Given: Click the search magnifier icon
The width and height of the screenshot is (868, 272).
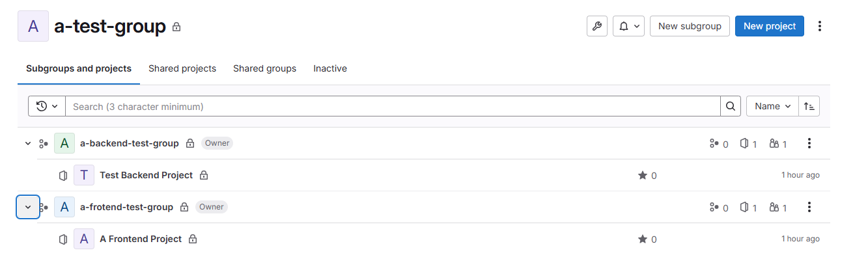Looking at the screenshot, I should pyautogui.click(x=730, y=106).
